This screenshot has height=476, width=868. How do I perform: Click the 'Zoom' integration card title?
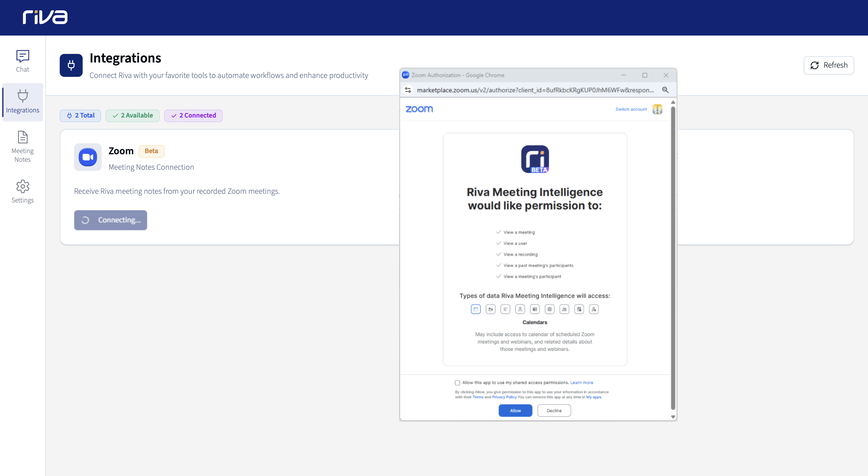click(x=121, y=151)
